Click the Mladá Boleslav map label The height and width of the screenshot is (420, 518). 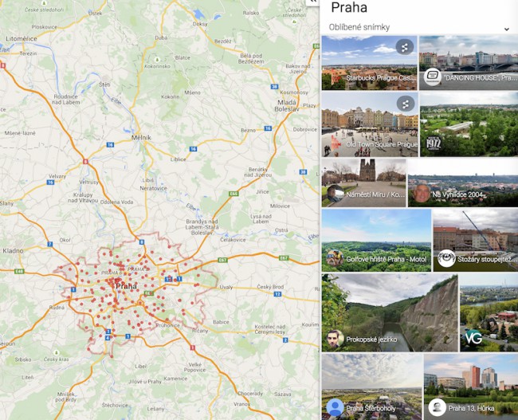click(287, 105)
